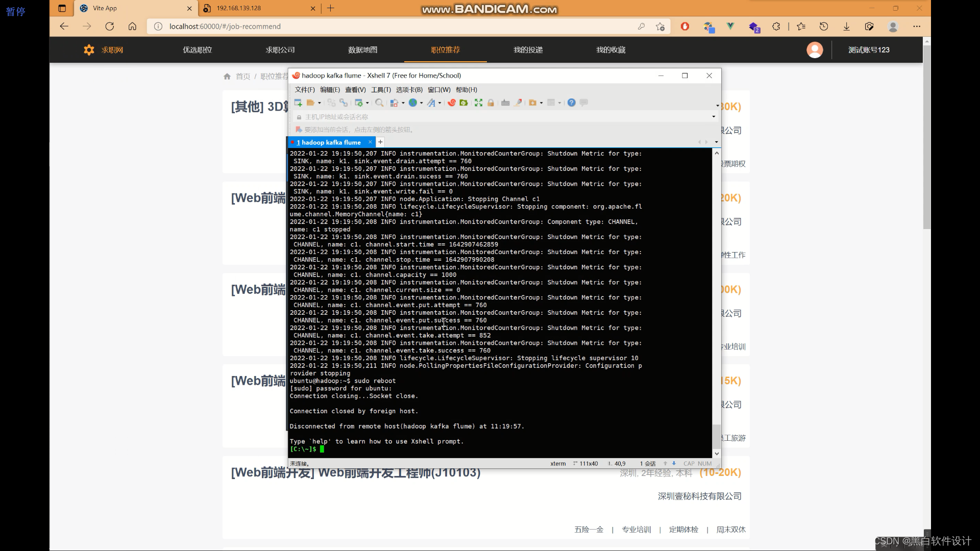Click the green Xagent icon in Xshell toolbar
The height and width of the screenshot is (551, 980).
[x=464, y=103]
